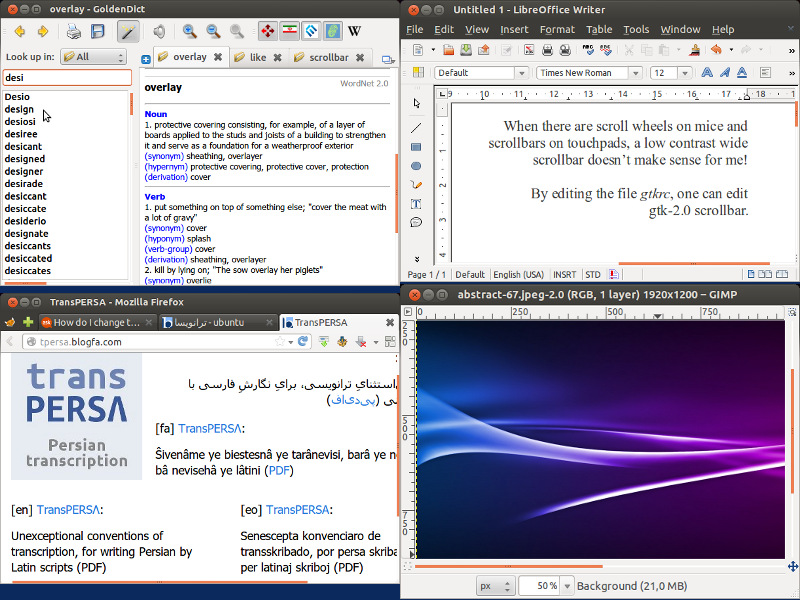Select the Text box tool in Writer
800x600 pixels.
coord(416,204)
